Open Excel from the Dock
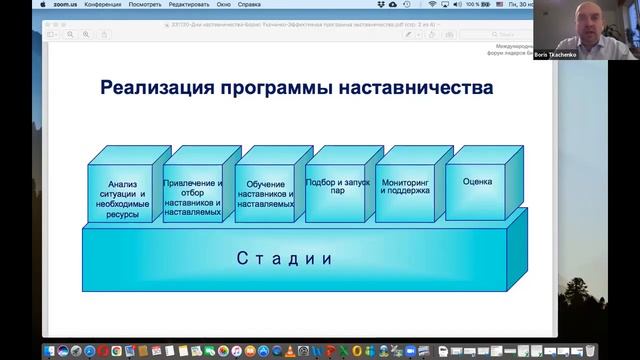Screen dimensions: 640x360 pos(344,351)
